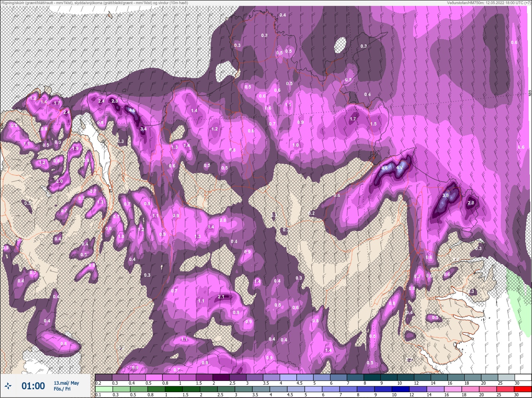
Task: Click the 3.4 precipitation value on the map
Action: pos(144,129)
